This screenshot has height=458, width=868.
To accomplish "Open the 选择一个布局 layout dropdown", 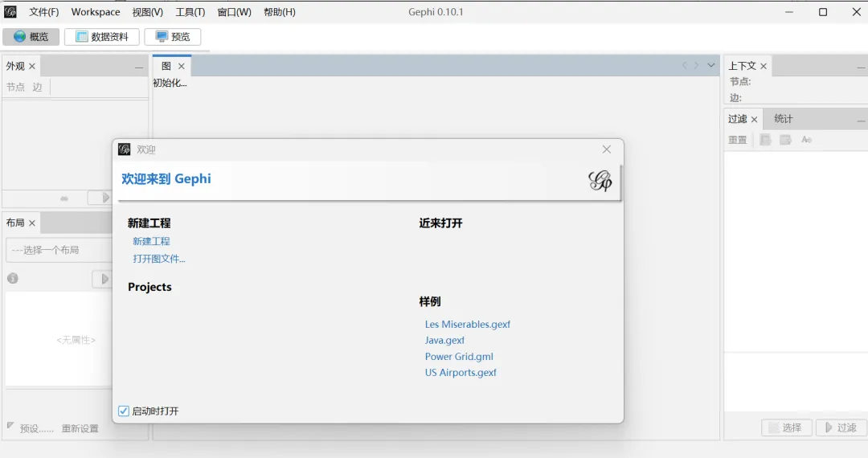I will pyautogui.click(x=59, y=250).
